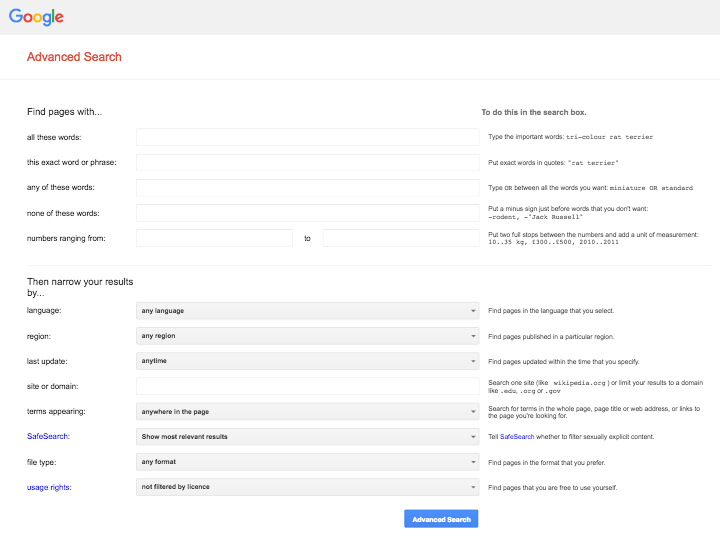The image size is (720, 537).
Task: Expand the 'any region' dropdown
Action: click(x=307, y=336)
